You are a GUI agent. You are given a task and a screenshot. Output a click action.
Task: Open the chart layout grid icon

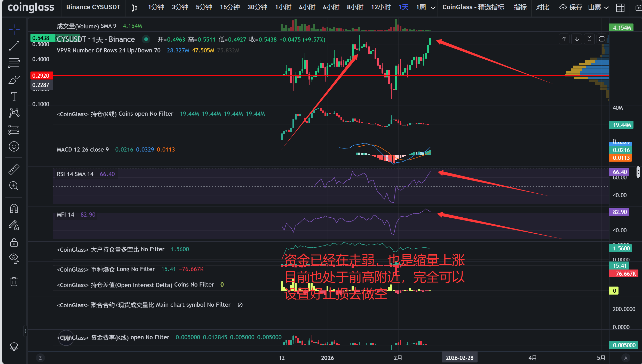pos(620,7)
